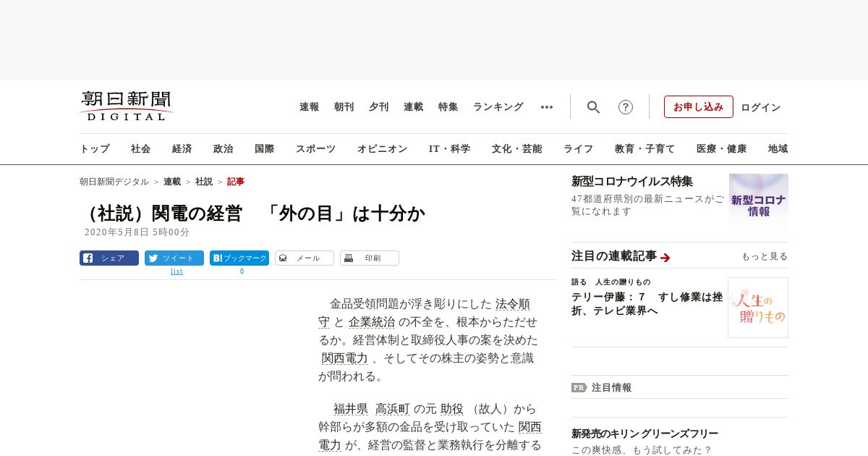The image size is (868, 456).
Task: Go to the 経済 section tab
Action: [182, 149]
